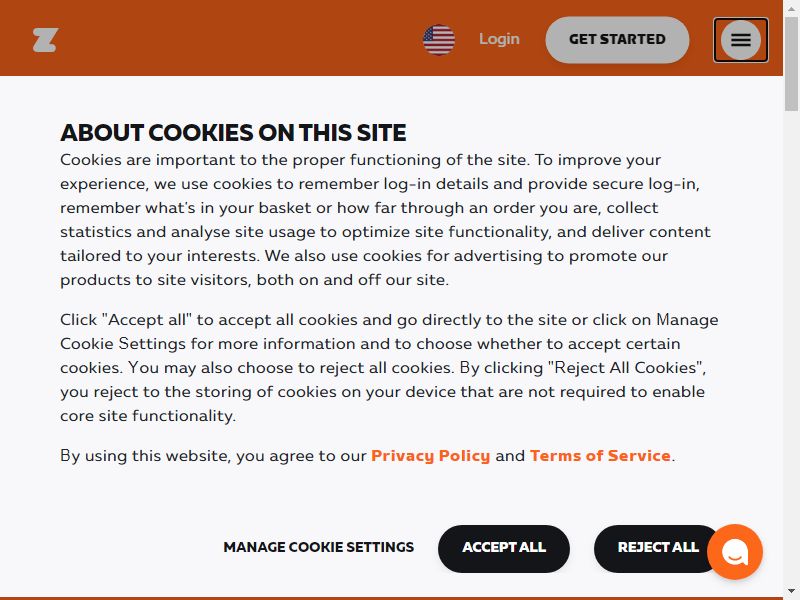The image size is (800, 600).
Task: Open the hamburger menu
Action: pos(740,40)
